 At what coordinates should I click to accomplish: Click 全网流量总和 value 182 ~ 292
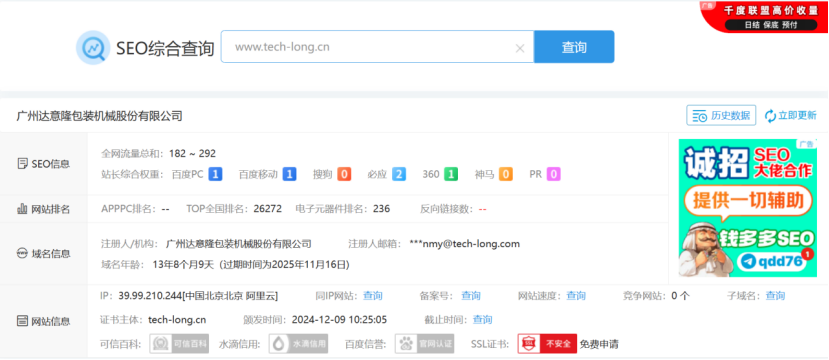(x=192, y=153)
